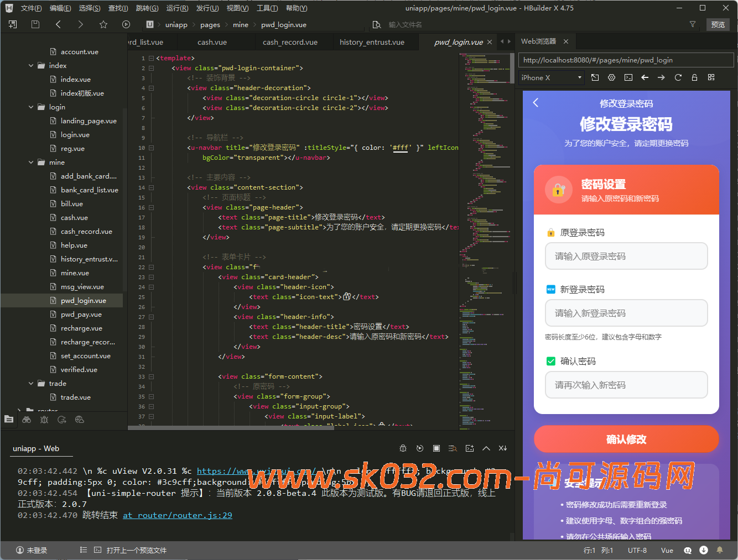Open the QR code icon in the browser toolbar

tap(711, 77)
